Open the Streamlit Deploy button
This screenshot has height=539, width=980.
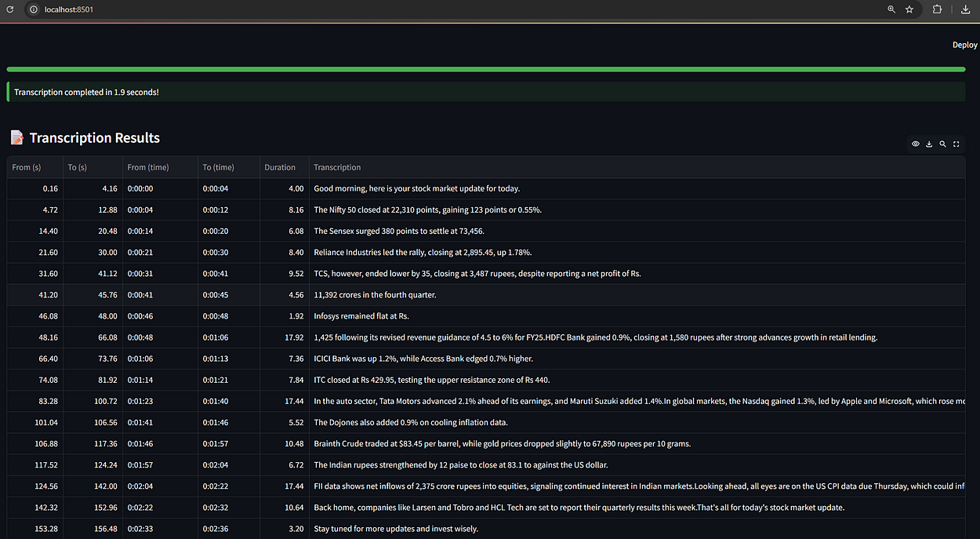965,45
